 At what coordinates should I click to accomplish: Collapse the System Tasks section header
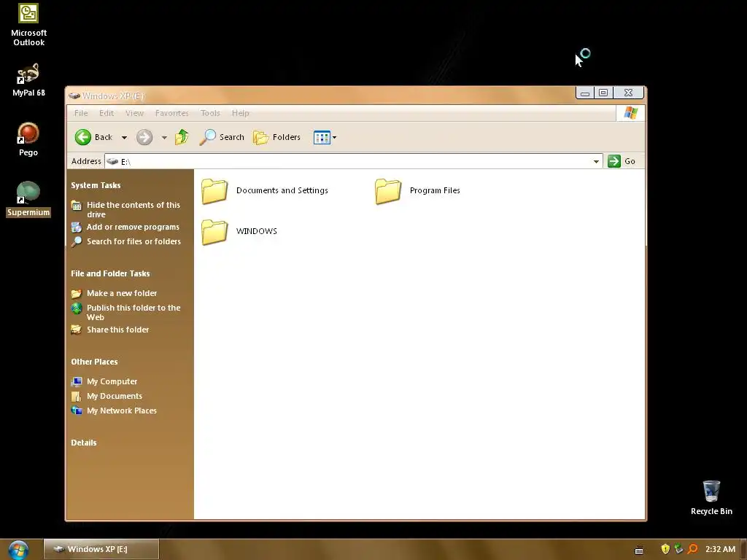click(96, 185)
